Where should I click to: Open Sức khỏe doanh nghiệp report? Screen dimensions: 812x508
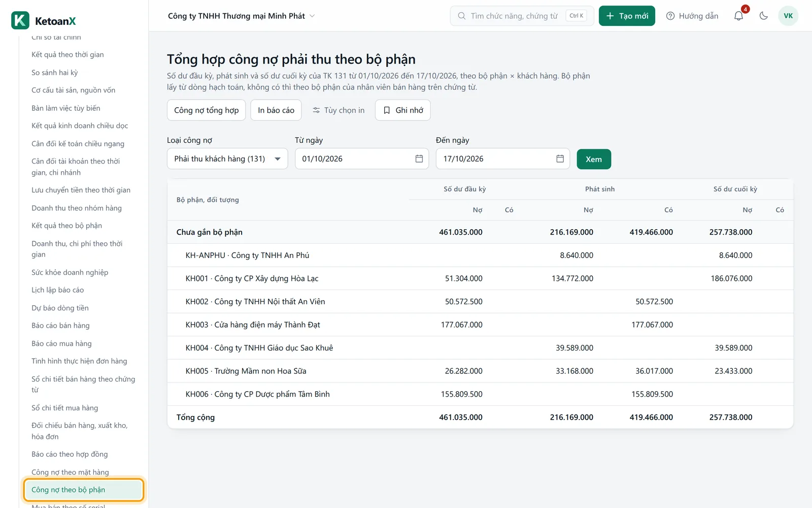(70, 272)
